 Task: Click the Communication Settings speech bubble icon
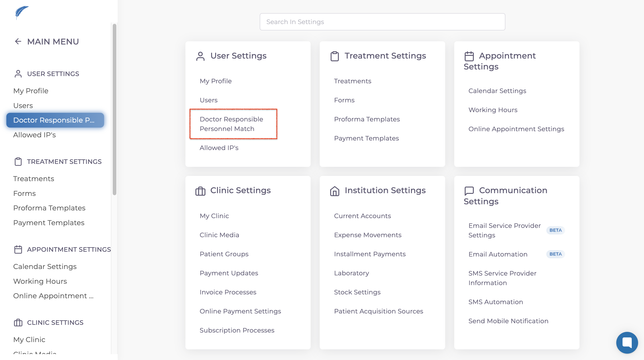pyautogui.click(x=469, y=191)
